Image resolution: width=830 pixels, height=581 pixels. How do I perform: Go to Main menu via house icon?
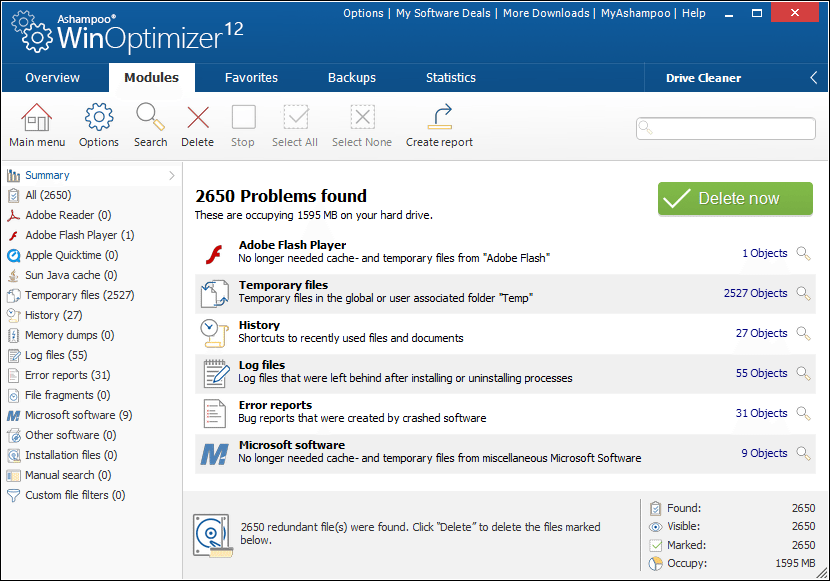click(37, 117)
